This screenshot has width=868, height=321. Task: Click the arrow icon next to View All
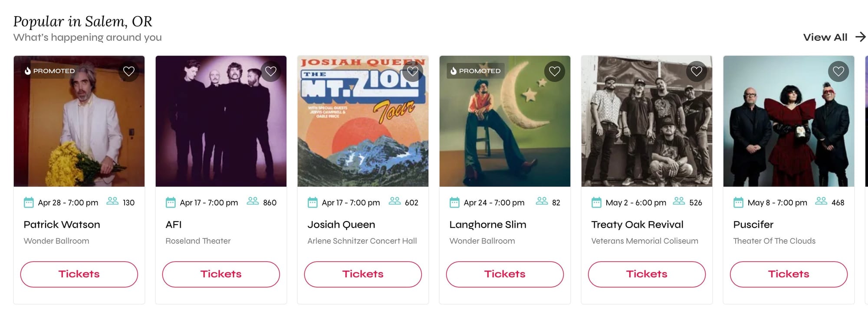tap(860, 37)
